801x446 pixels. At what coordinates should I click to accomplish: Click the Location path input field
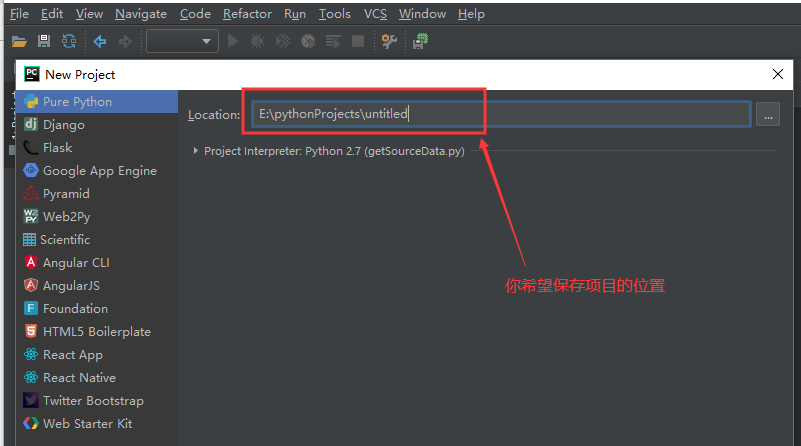point(501,114)
